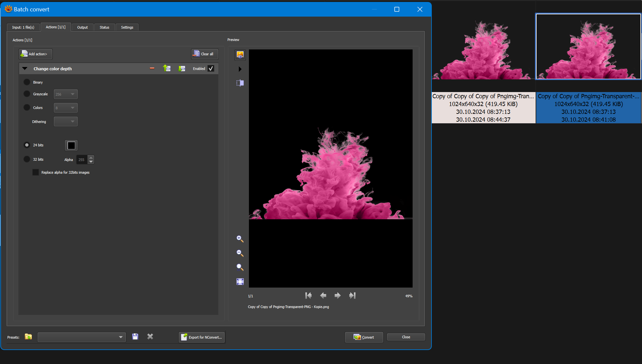Open the Grayscale 256 dropdown

[x=66, y=94]
